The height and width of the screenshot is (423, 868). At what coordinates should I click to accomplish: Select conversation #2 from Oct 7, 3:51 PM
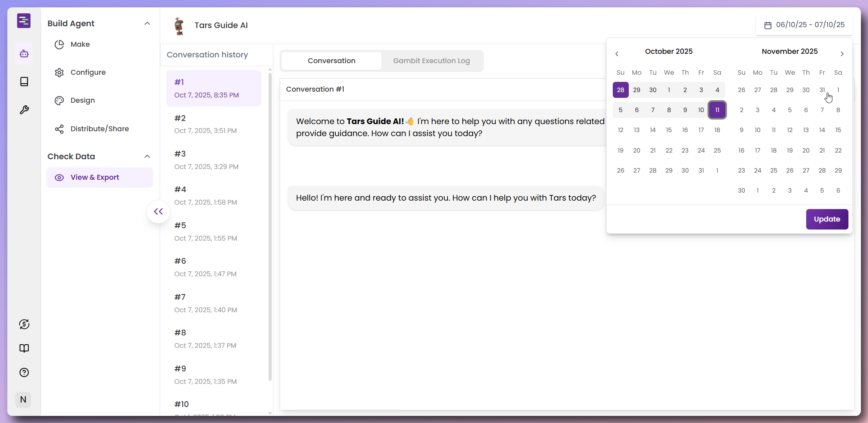click(214, 124)
